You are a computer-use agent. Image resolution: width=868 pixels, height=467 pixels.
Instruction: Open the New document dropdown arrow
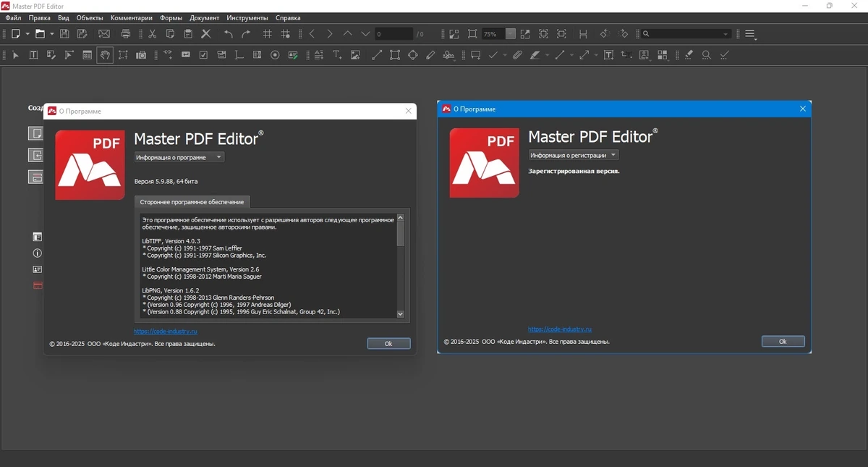point(27,34)
